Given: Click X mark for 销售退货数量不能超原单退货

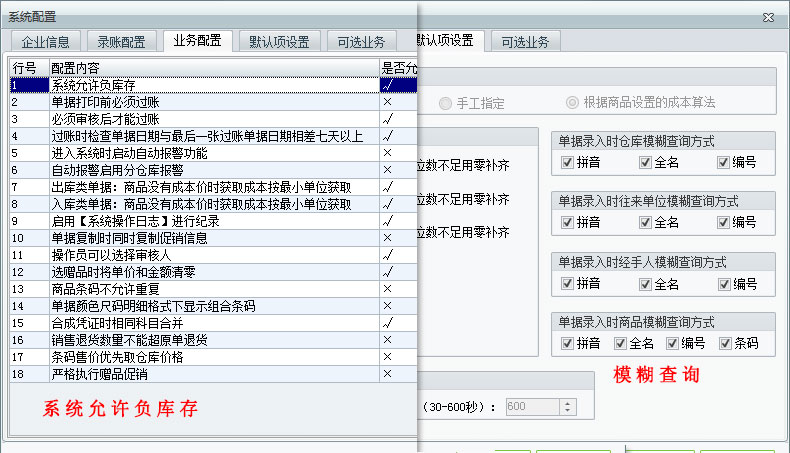Looking at the screenshot, I should tap(387, 340).
